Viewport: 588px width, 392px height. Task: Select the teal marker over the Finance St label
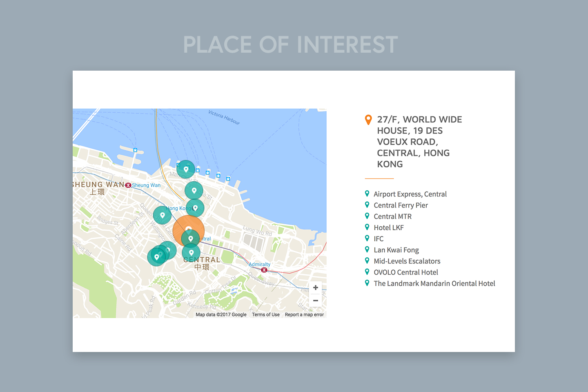point(194,191)
